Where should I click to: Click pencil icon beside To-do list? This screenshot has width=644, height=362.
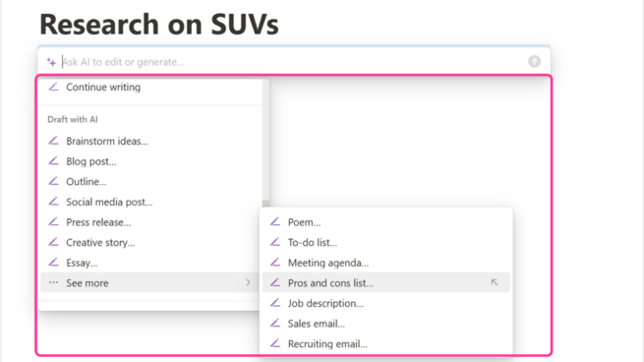tap(275, 242)
